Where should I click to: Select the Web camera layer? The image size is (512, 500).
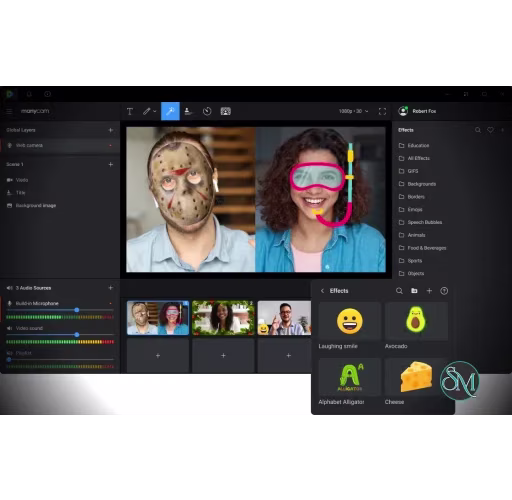pos(60,145)
